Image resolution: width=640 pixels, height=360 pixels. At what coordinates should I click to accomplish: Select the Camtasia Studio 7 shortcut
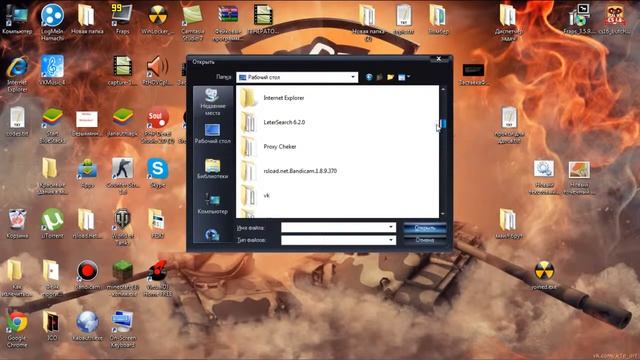pyautogui.click(x=193, y=22)
